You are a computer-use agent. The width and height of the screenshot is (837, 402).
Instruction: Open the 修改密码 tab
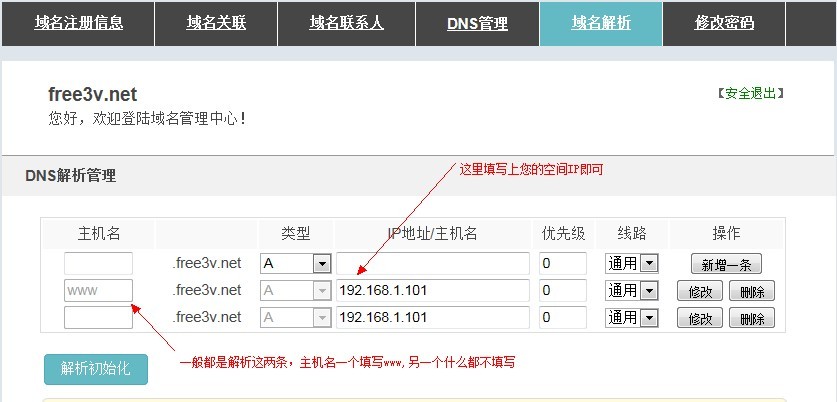point(724,23)
